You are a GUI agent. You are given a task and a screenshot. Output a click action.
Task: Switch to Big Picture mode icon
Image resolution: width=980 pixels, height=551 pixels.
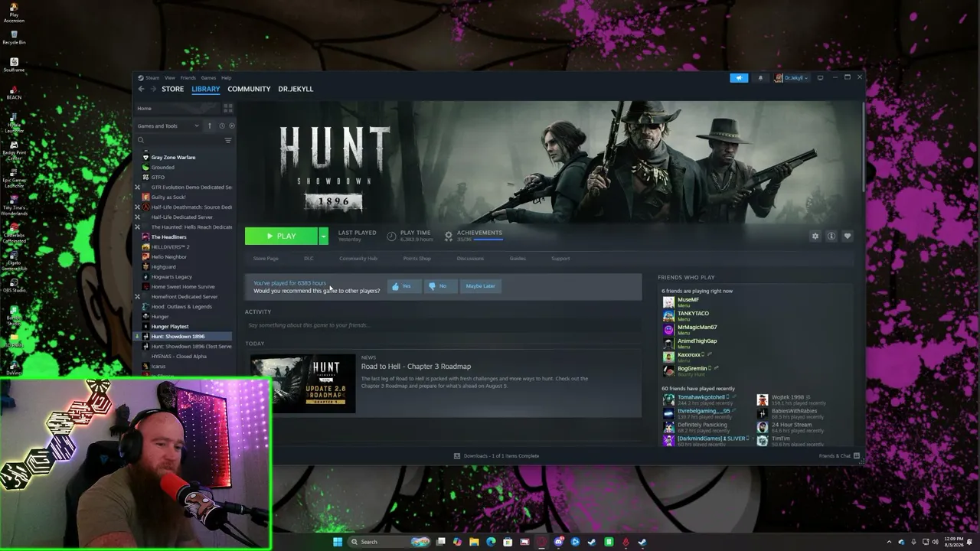point(820,77)
